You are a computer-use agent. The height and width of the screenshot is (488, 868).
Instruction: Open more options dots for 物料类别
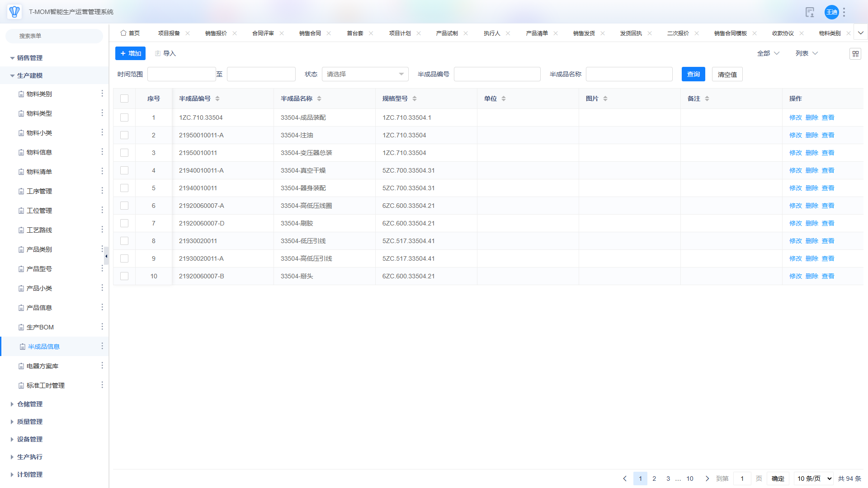pyautogui.click(x=102, y=94)
